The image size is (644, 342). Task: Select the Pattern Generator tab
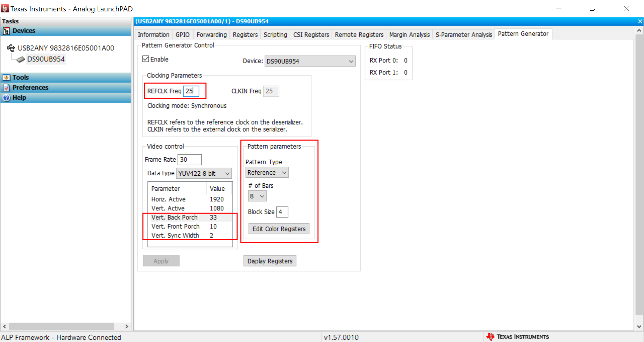[523, 34]
